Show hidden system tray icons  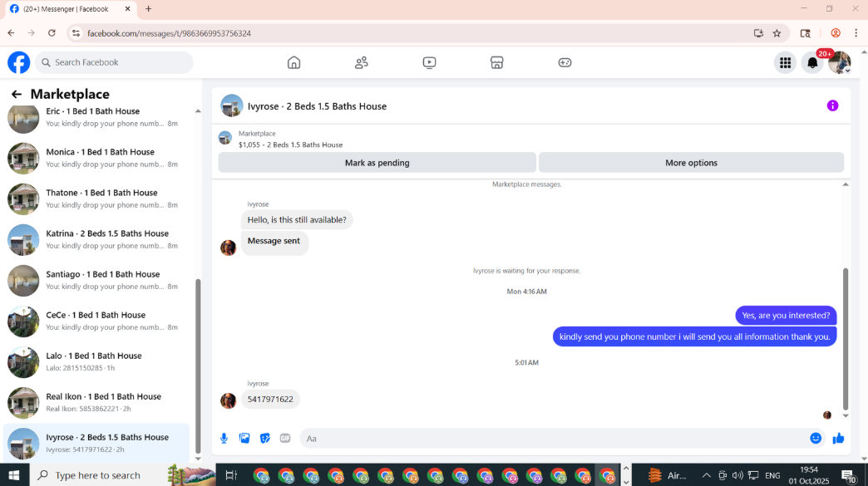tap(707, 475)
